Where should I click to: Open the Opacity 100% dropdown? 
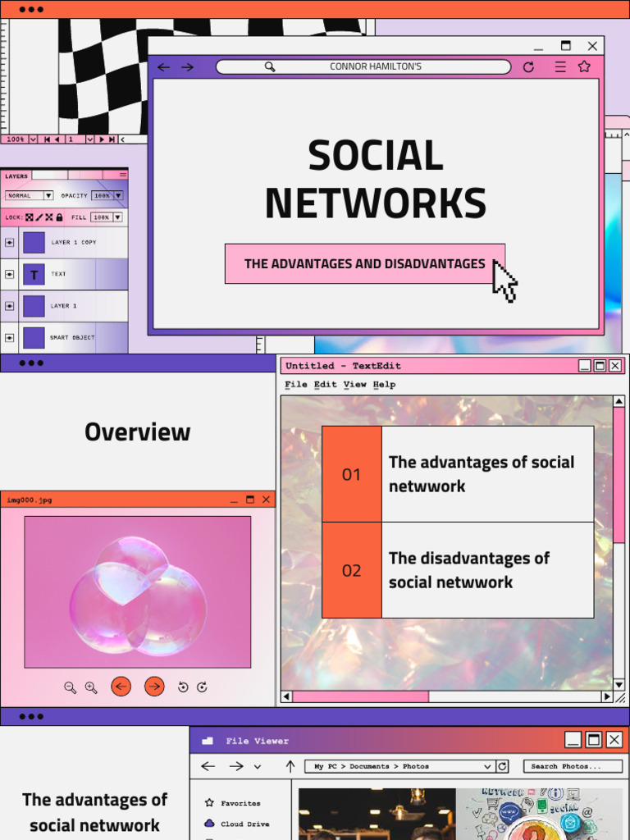(x=118, y=195)
